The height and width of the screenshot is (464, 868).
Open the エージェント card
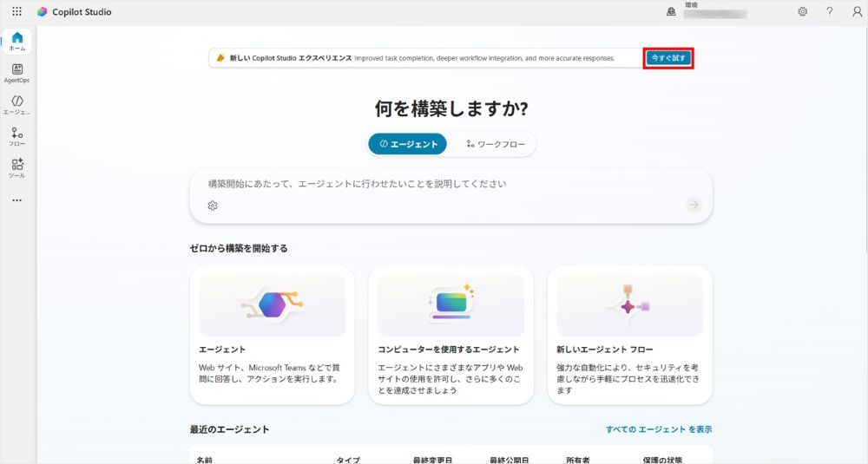click(x=272, y=336)
